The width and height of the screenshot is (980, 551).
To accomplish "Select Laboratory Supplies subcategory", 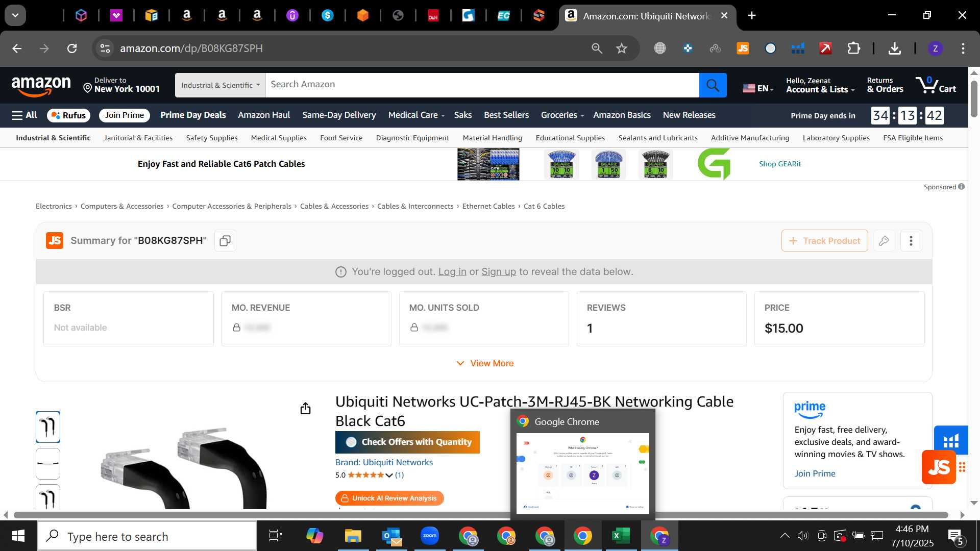I will 836,138.
